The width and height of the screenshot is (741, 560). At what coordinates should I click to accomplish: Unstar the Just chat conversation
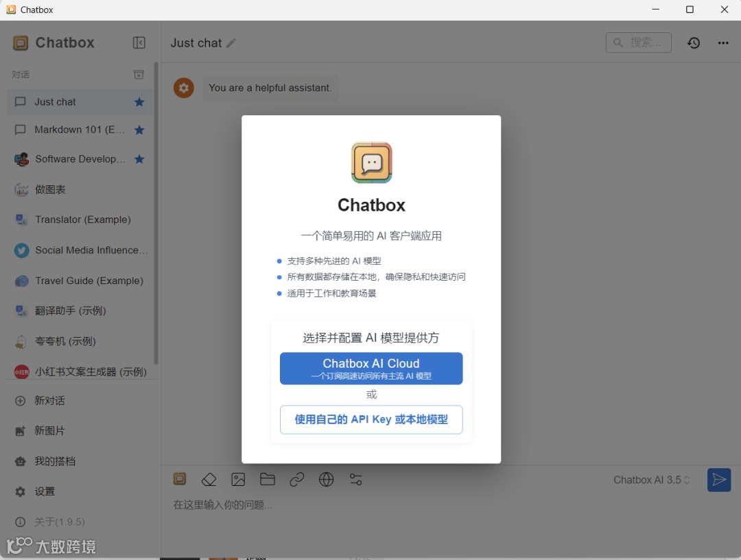coord(139,102)
